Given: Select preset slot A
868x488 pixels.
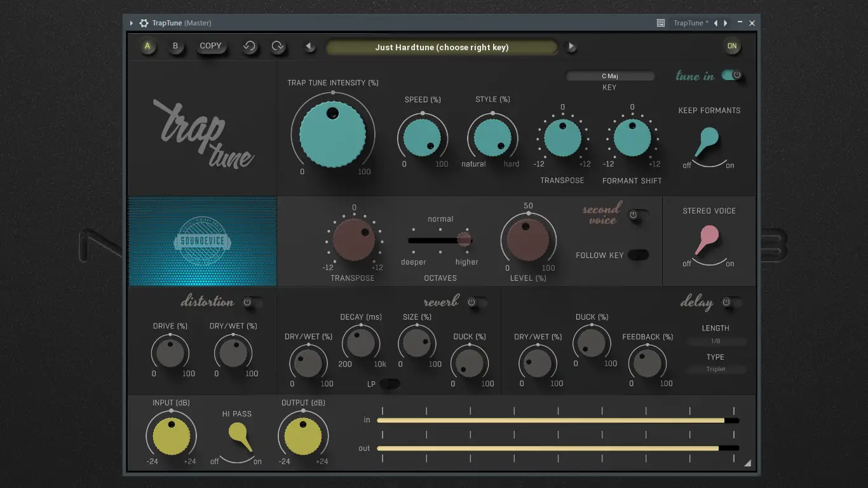Looking at the screenshot, I should click(148, 46).
